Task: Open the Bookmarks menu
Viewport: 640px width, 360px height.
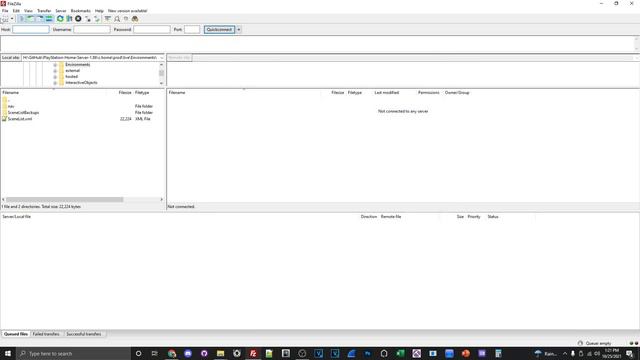Action: click(x=81, y=11)
